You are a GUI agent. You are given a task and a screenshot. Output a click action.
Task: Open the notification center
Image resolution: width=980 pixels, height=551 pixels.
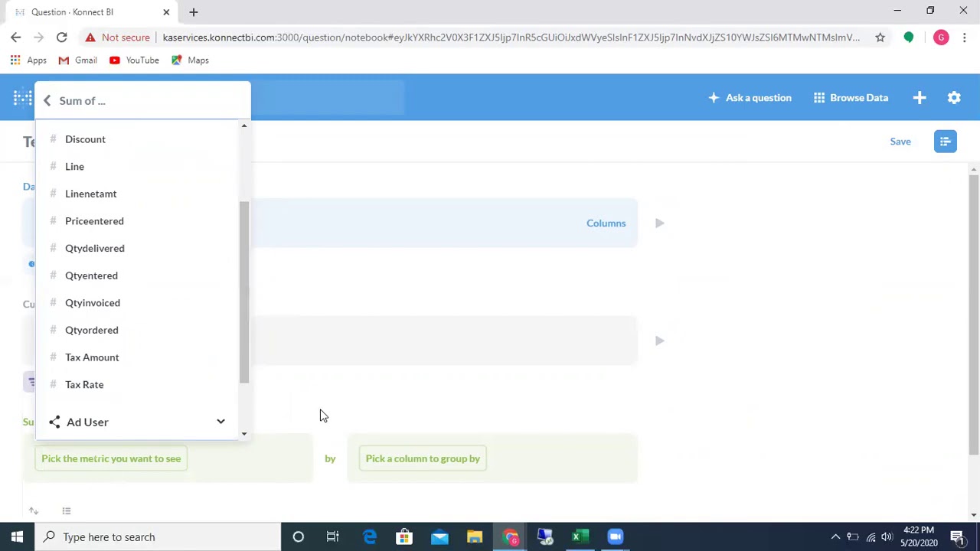[x=957, y=537]
